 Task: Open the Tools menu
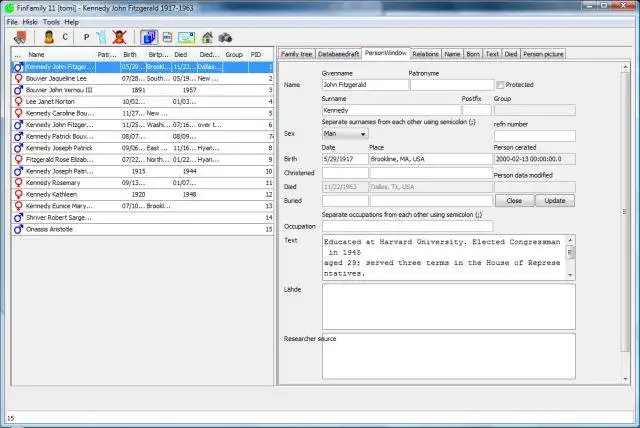[x=51, y=21]
